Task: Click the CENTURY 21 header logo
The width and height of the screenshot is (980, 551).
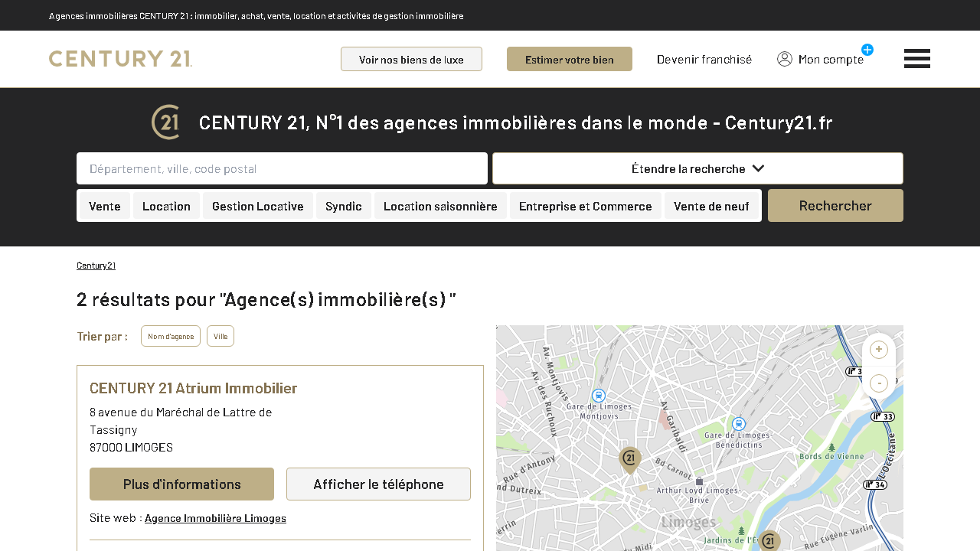Action: (120, 59)
